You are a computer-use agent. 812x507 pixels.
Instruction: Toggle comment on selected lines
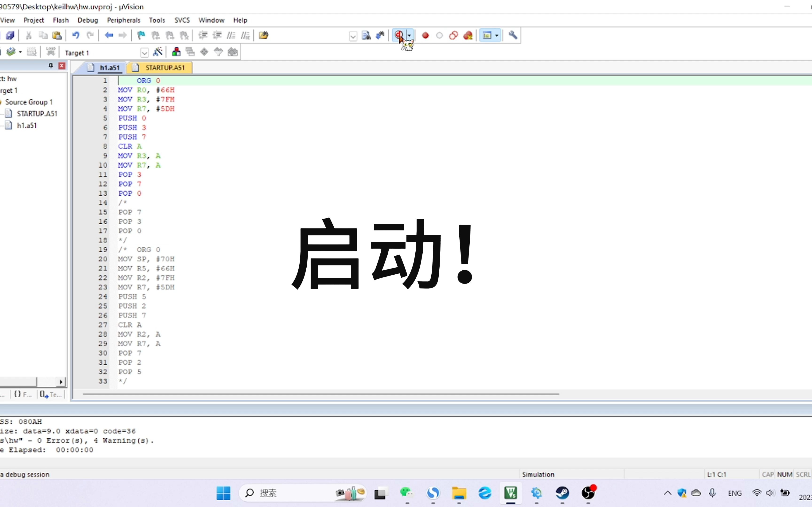pos(231,35)
